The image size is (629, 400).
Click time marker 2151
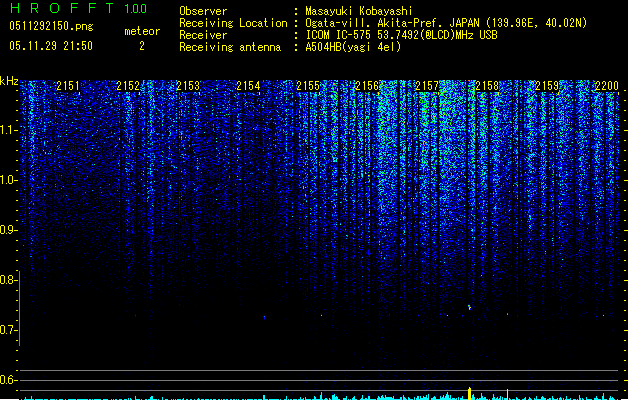(68, 86)
